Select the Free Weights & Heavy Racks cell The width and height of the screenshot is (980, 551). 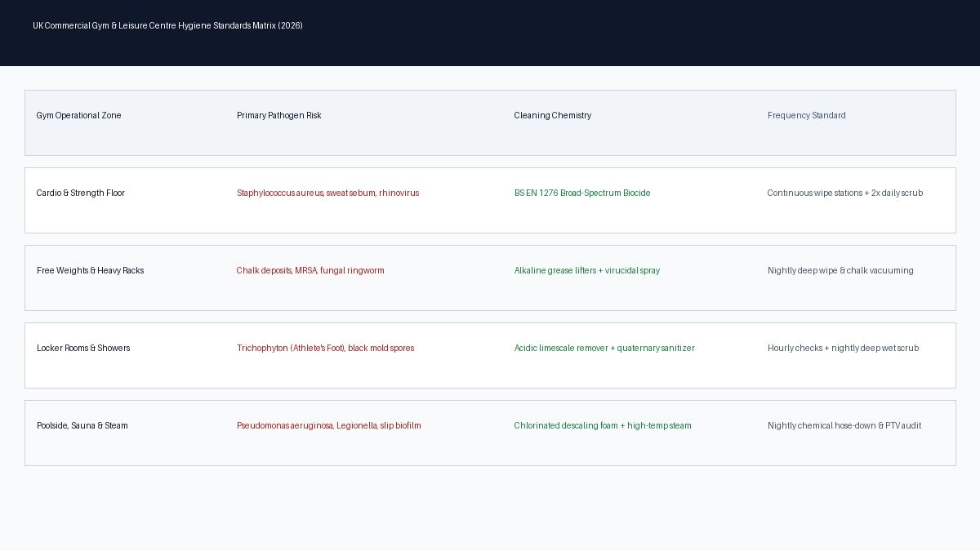90,271
